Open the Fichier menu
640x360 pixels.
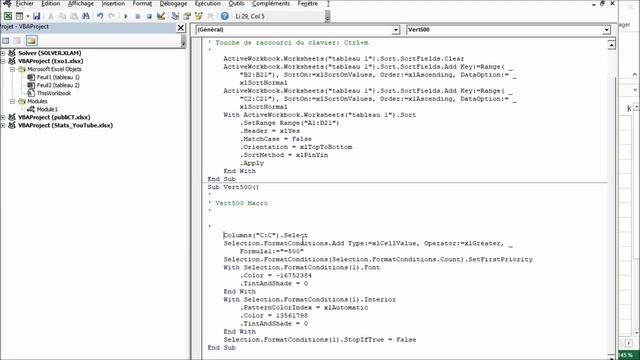point(24,4)
